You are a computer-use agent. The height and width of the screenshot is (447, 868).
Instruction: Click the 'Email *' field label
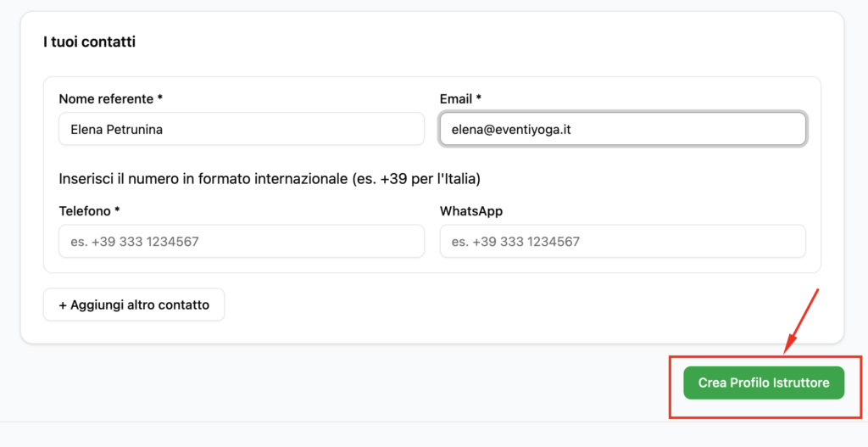(460, 99)
